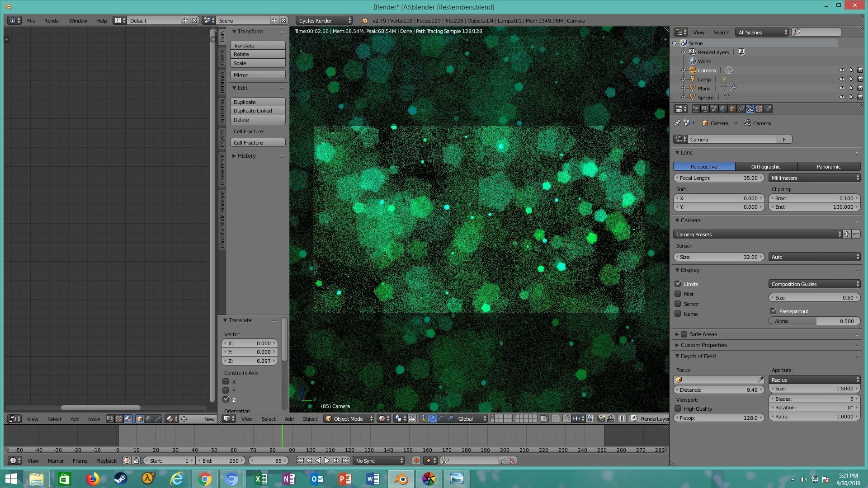868x488 pixels.
Task: Uncheck the Passepartout option
Action: tap(773, 311)
